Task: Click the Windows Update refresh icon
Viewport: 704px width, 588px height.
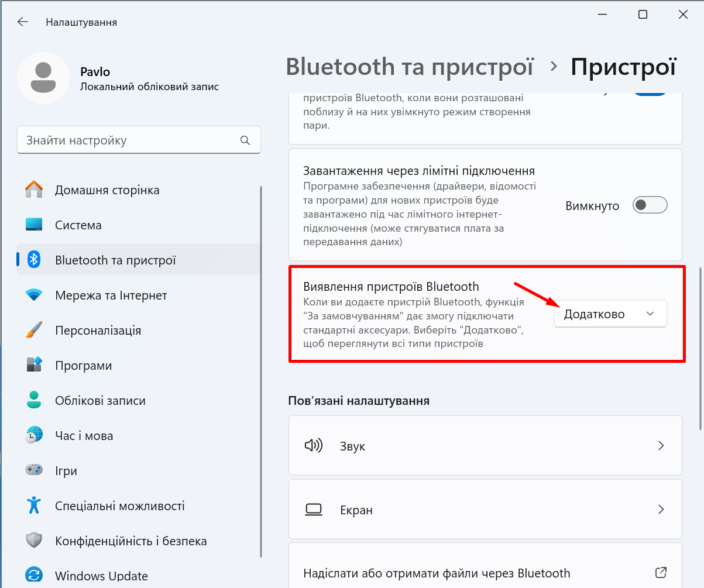Action: point(34,576)
